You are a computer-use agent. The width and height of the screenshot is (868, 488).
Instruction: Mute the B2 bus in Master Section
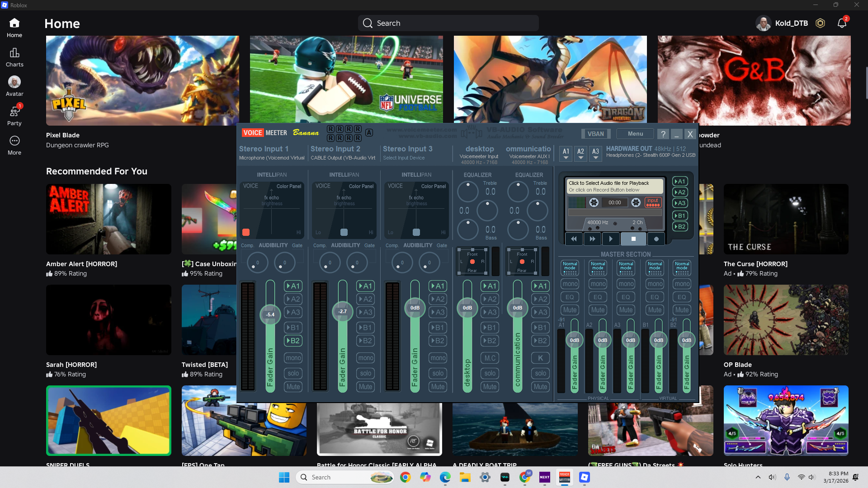[x=682, y=310]
